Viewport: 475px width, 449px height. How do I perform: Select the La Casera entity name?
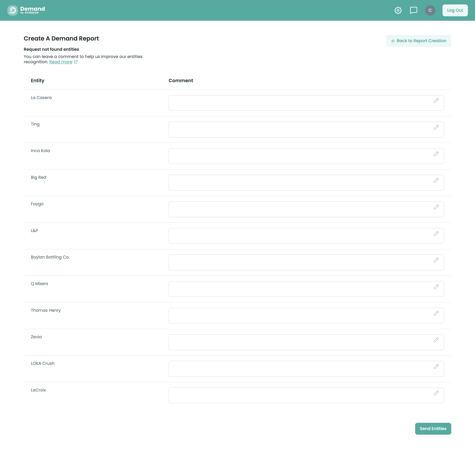[41, 98]
